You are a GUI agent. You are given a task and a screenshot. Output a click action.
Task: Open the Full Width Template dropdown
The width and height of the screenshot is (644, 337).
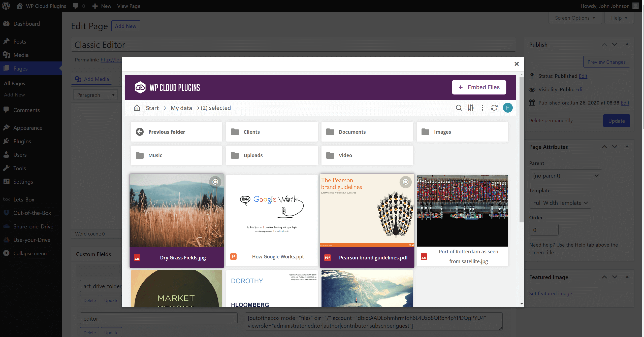(x=560, y=203)
